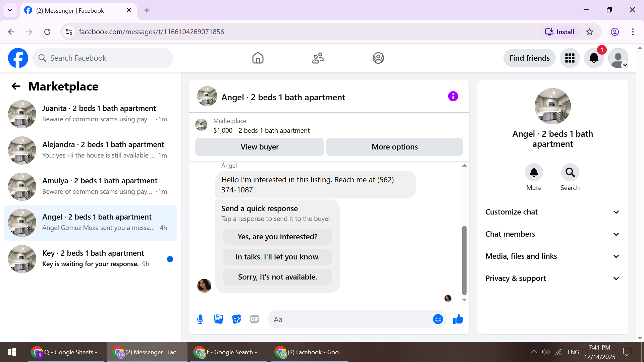Open the Facebook menu grid icon
The height and width of the screenshot is (362, 644).
point(570,58)
